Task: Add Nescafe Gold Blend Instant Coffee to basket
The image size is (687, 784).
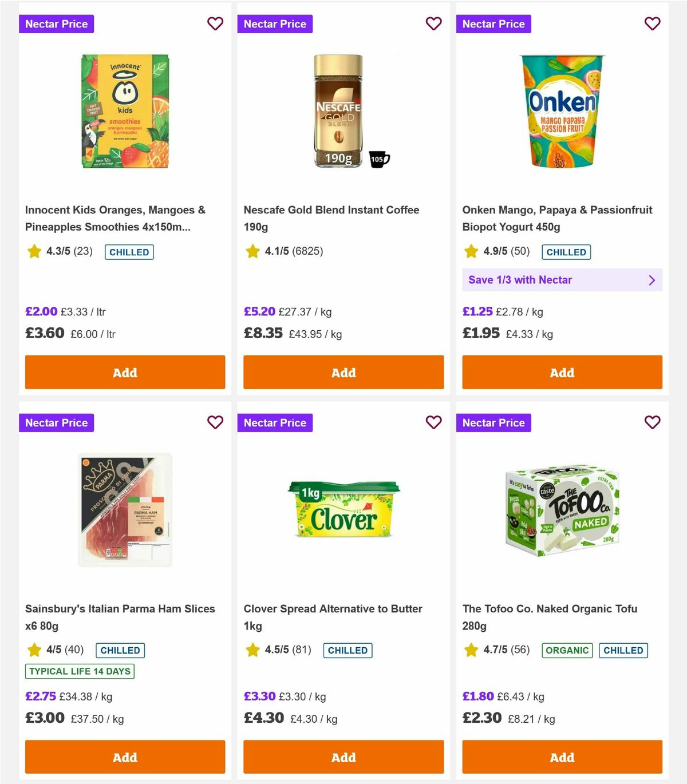Action: 343,372
